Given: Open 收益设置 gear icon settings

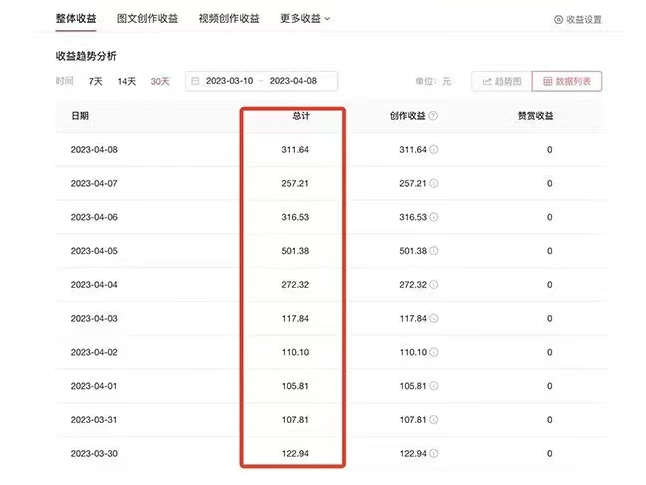Looking at the screenshot, I should 558,19.
